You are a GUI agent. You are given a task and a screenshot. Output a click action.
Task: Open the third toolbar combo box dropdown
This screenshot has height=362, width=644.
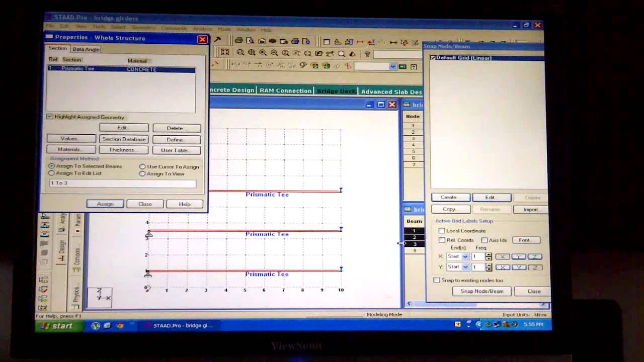[393, 66]
